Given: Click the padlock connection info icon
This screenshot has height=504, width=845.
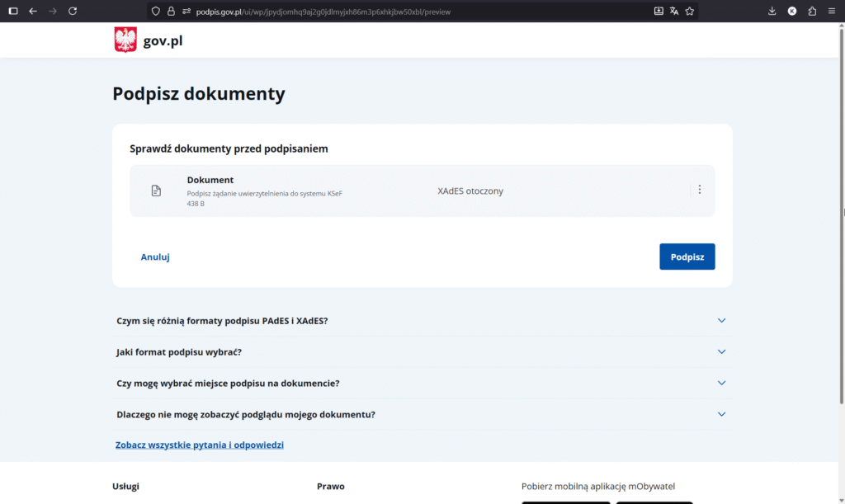Looking at the screenshot, I should point(171,11).
